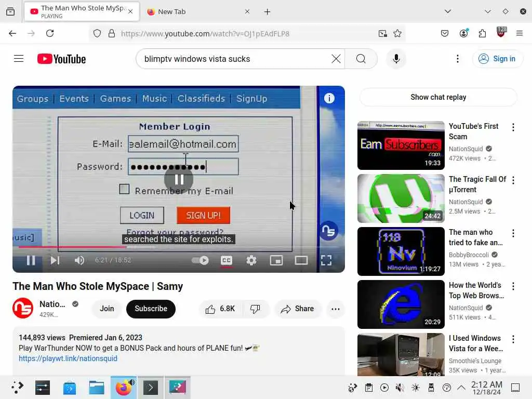Click the address bar URL
The height and width of the screenshot is (399, 532).
(x=205, y=34)
